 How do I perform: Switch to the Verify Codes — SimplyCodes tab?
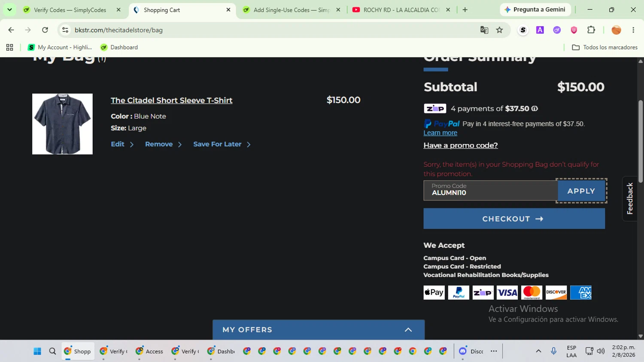coord(70,10)
